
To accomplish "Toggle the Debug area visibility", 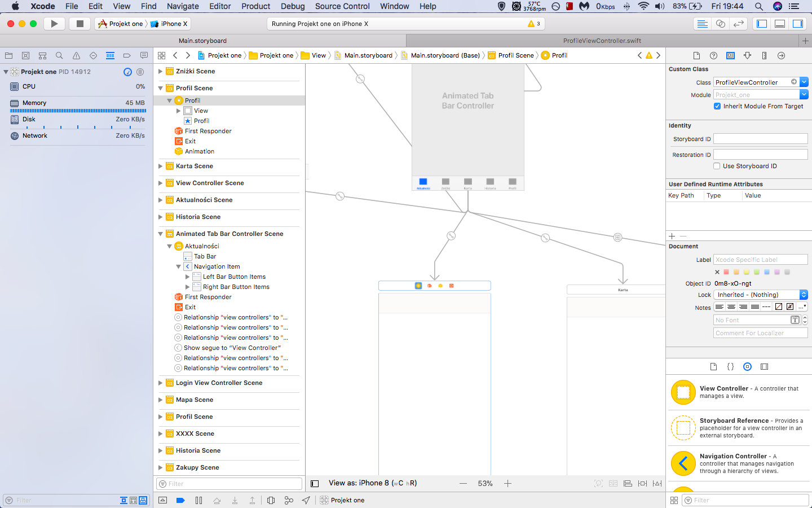I will tap(780, 24).
